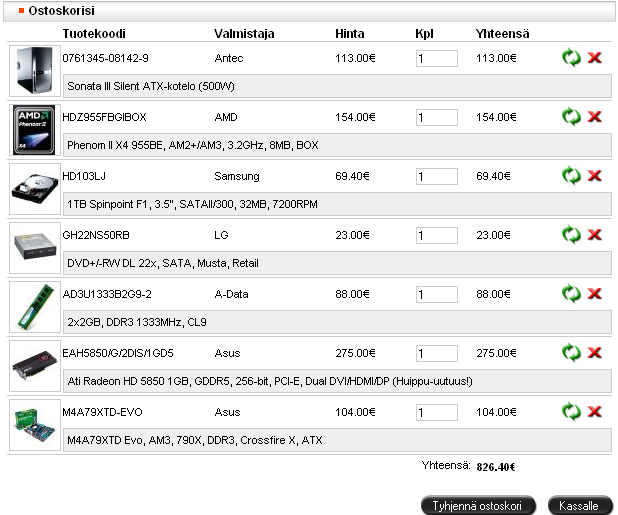Refresh quantity for Asus EAH5850 graphics card

tap(571, 353)
